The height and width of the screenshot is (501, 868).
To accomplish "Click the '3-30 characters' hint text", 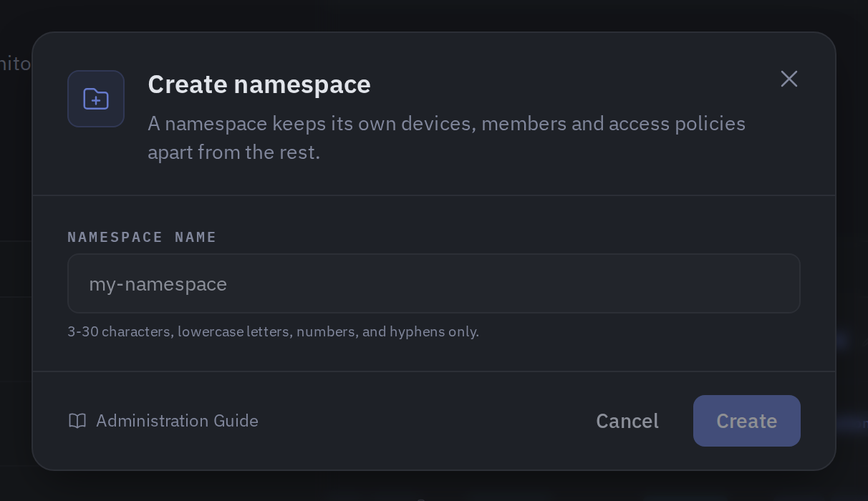I will [274, 331].
